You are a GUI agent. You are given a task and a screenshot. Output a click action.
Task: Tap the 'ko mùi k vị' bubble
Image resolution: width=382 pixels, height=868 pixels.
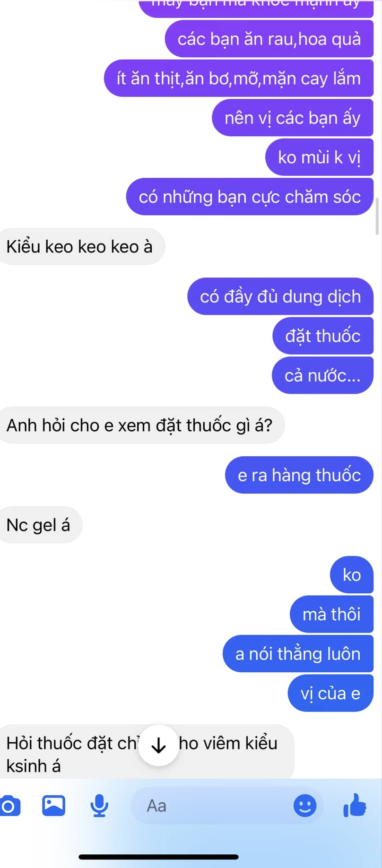click(x=319, y=157)
